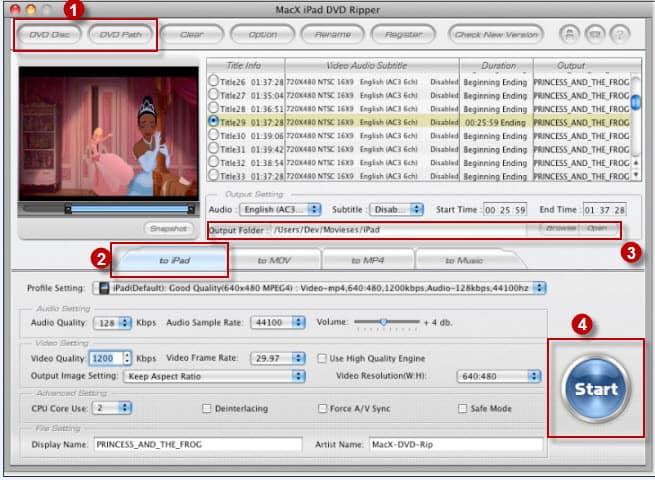Screen dimensions: 655x480
Task: Click the Volume slider handle
Action: click(383, 322)
